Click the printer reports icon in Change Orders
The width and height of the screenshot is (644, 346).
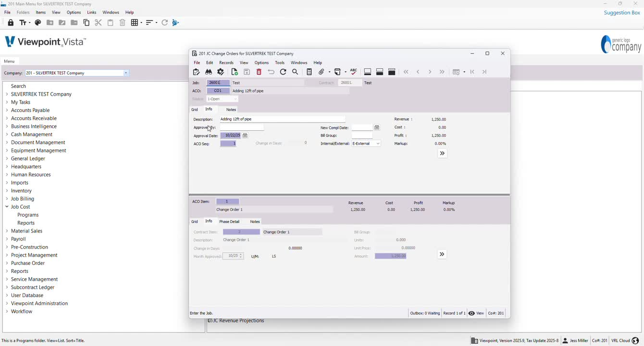coord(338,72)
